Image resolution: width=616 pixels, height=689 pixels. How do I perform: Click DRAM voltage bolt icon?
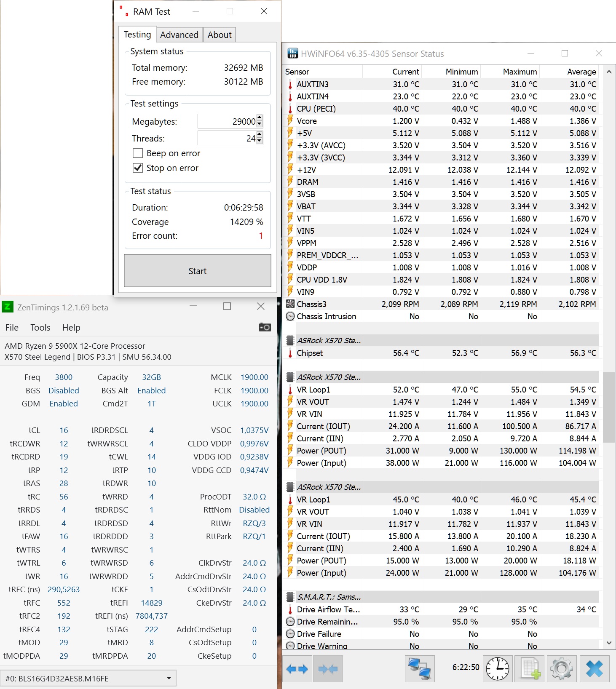pyautogui.click(x=290, y=182)
